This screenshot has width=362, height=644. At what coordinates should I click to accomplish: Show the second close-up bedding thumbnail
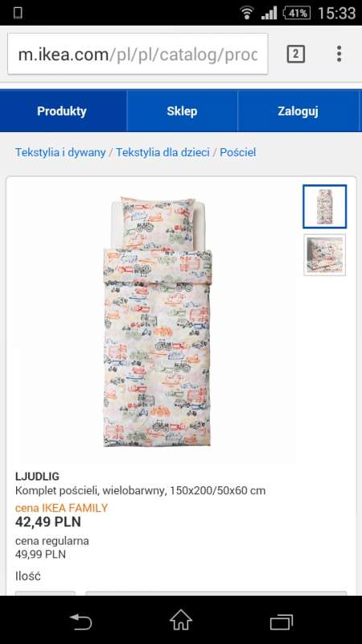325,255
